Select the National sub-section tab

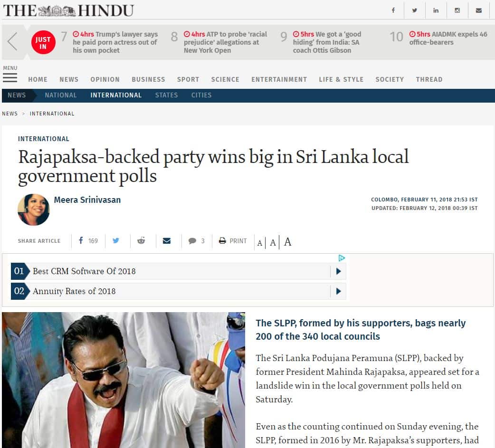[61, 95]
